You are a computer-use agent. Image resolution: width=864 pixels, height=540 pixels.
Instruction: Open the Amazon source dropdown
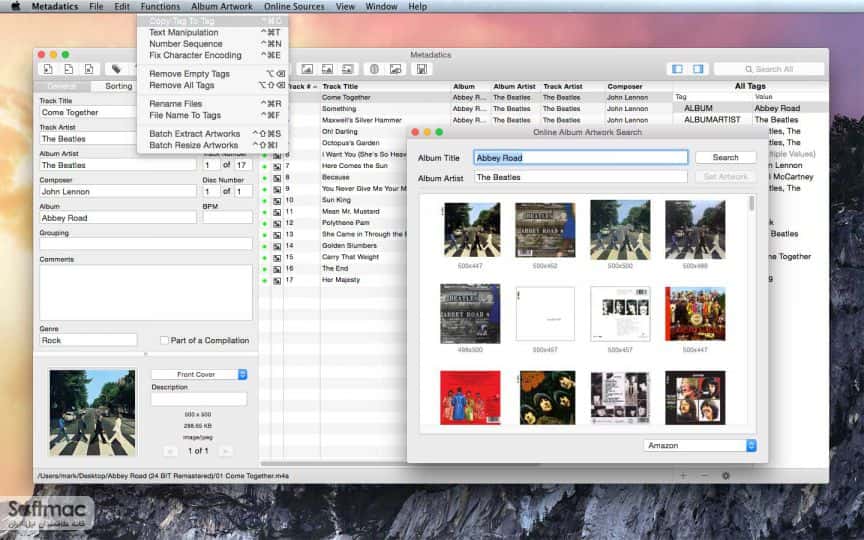(700, 445)
